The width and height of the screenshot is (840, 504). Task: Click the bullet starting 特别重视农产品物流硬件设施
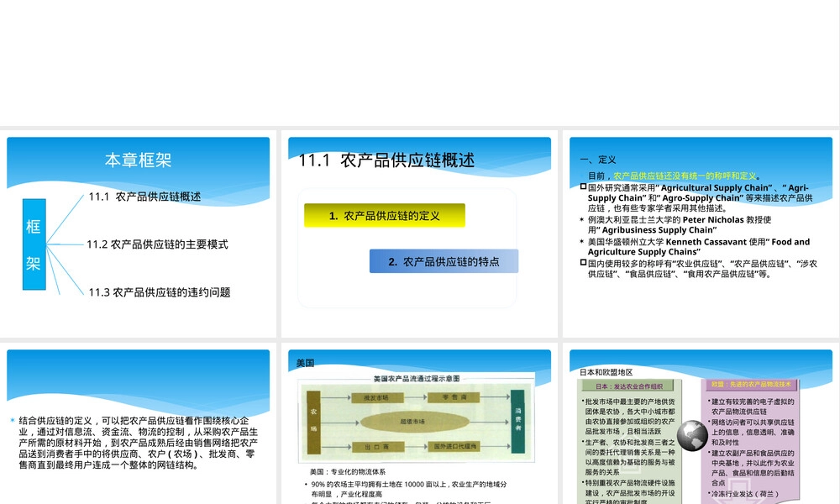point(627,491)
